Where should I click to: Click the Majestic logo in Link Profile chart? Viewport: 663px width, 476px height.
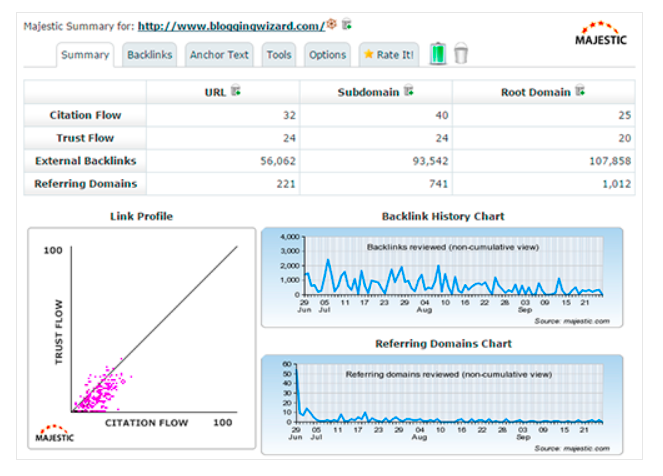55,433
